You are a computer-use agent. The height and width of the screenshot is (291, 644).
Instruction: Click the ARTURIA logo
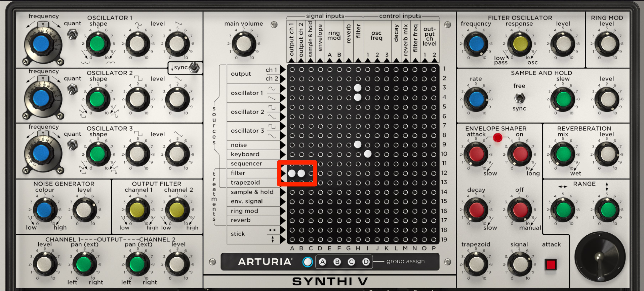(265, 262)
